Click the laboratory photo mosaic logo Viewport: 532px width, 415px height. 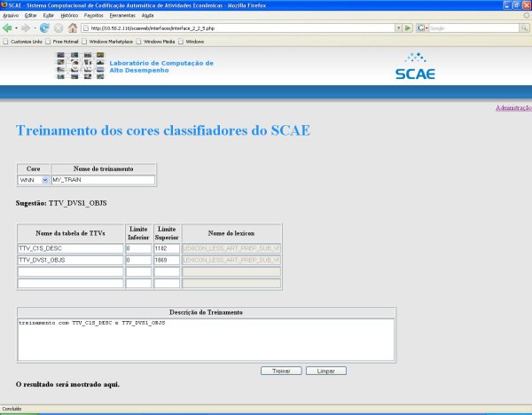[x=81, y=66]
